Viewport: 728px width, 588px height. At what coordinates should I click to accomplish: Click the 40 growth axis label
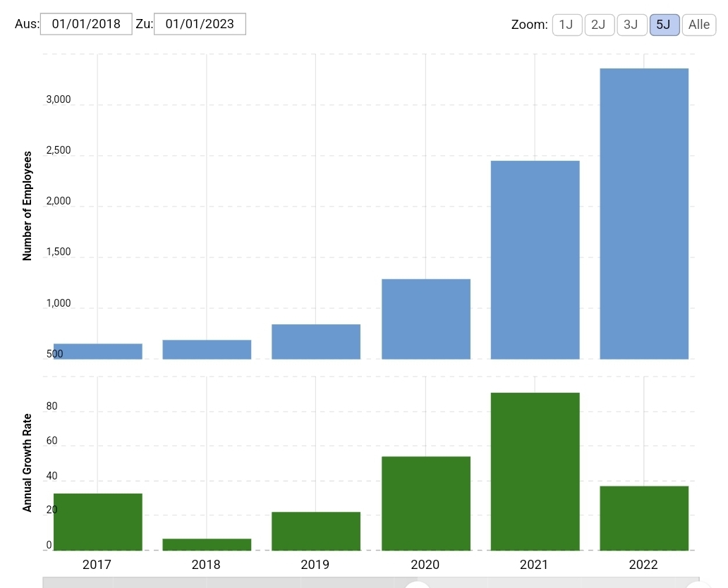point(51,476)
